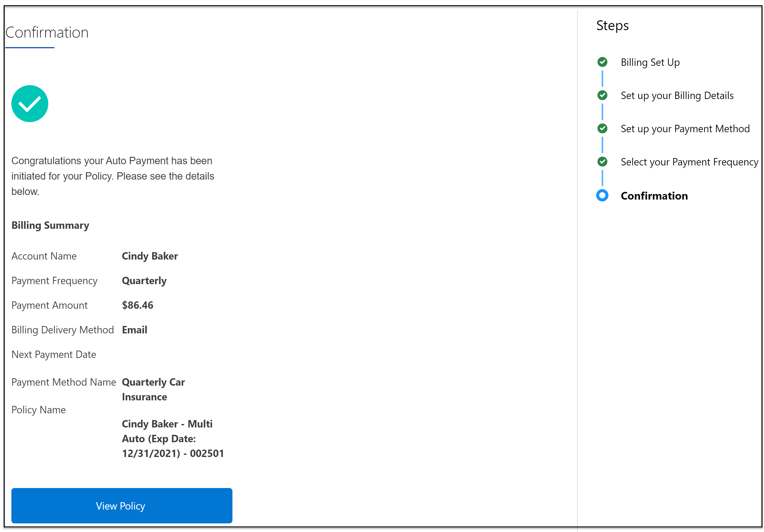Click the large teal success checkmark icon

coord(30,104)
